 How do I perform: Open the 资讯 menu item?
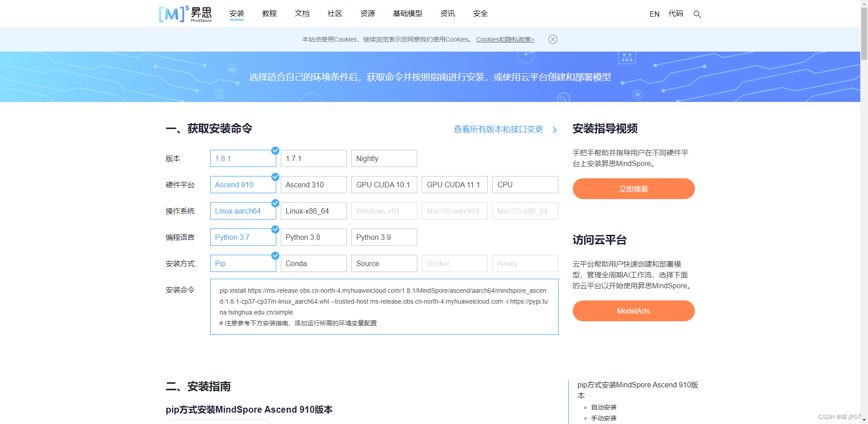(448, 14)
